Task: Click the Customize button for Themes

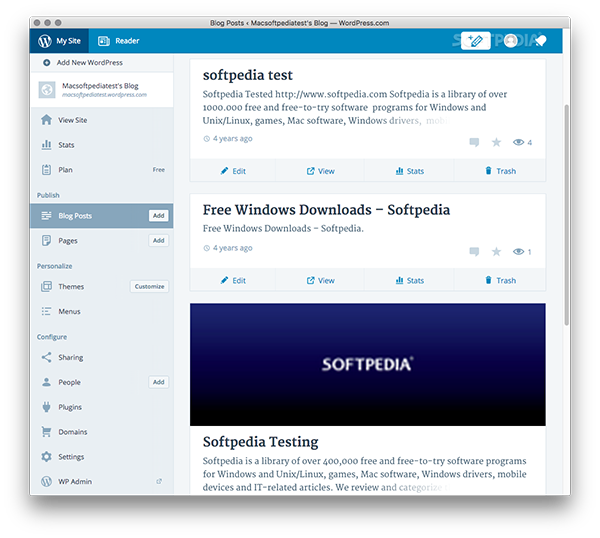Action: (149, 286)
